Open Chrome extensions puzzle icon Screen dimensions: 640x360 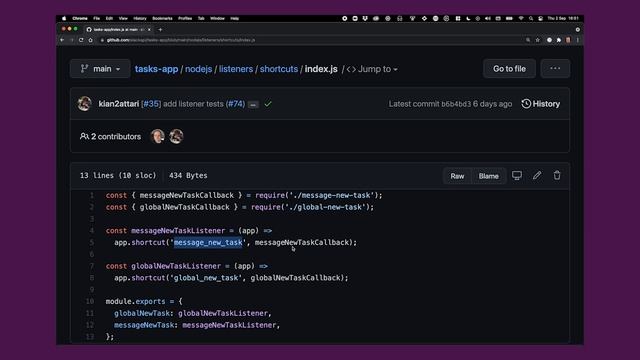pyautogui.click(x=559, y=40)
